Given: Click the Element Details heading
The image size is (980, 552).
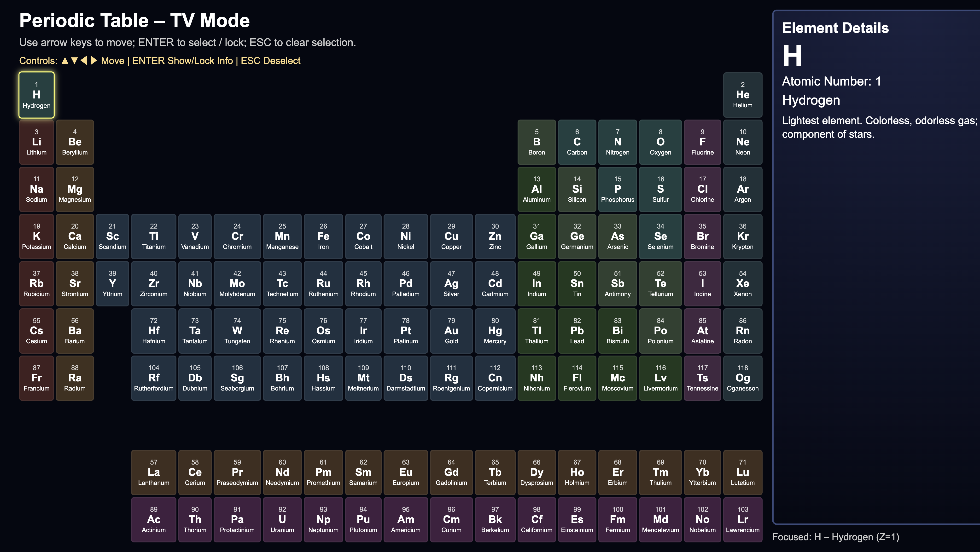Looking at the screenshot, I should [835, 28].
